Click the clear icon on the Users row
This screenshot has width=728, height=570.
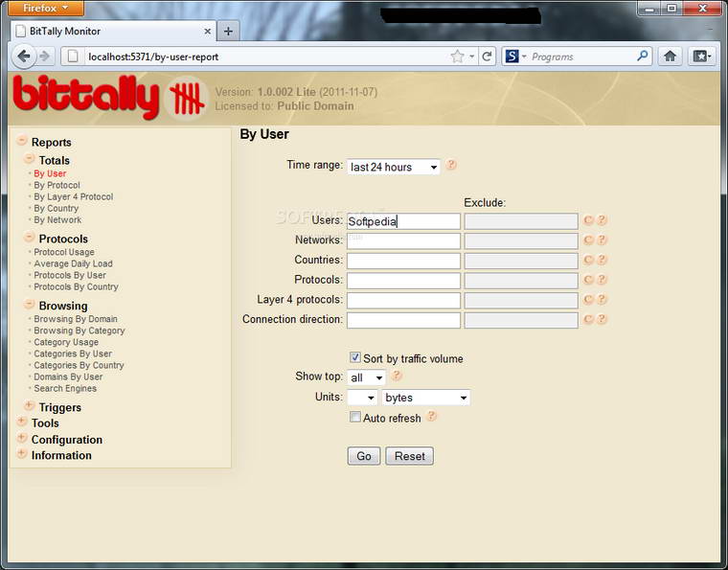click(x=589, y=220)
